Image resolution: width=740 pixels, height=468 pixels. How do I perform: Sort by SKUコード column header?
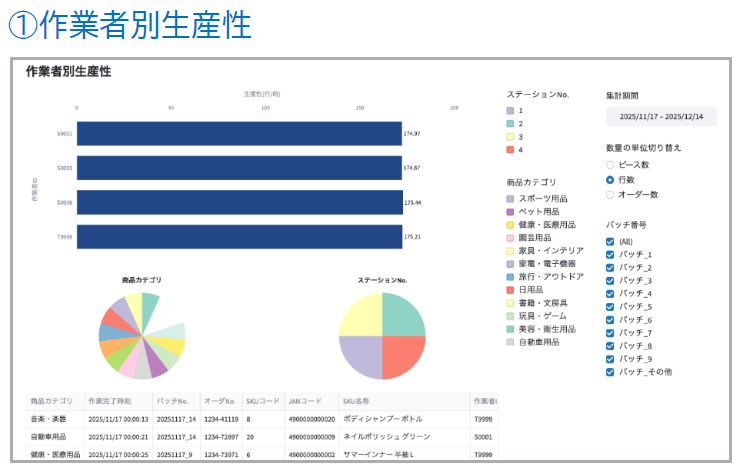(263, 401)
